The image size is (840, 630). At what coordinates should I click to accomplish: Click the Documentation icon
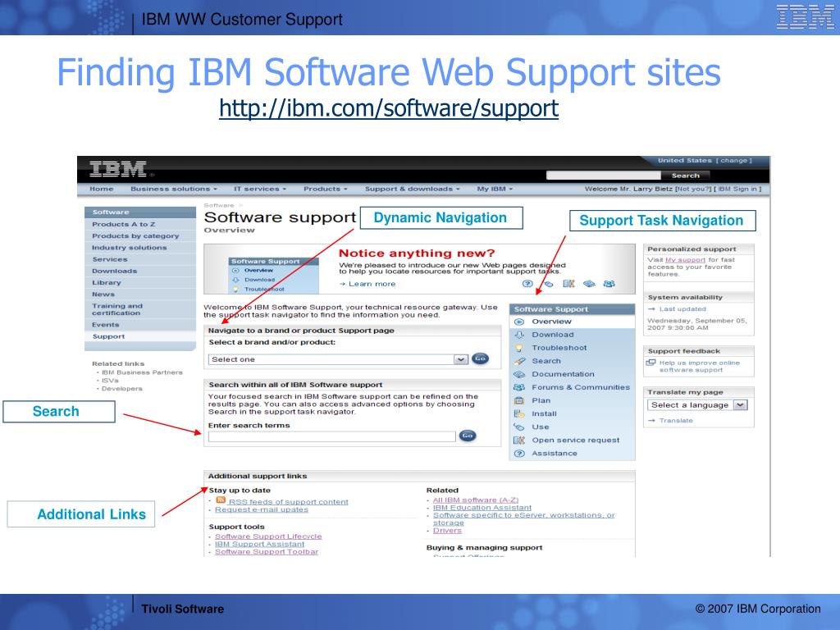(x=518, y=374)
